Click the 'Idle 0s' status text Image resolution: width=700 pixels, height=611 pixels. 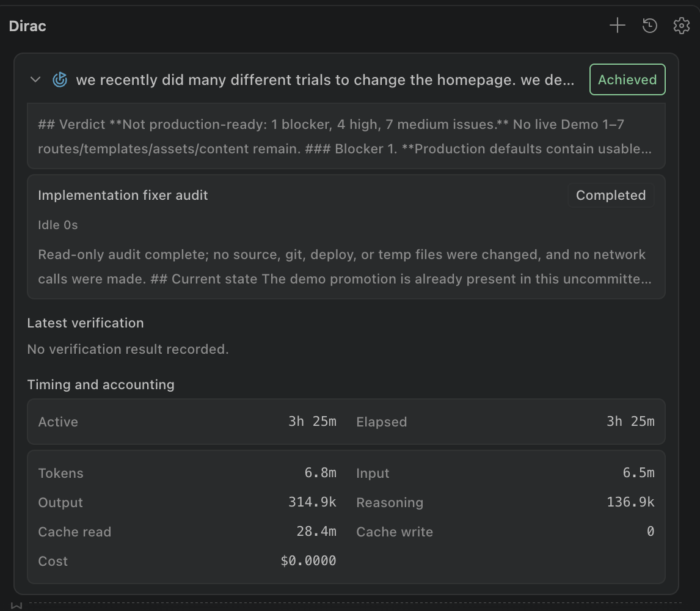pos(58,225)
